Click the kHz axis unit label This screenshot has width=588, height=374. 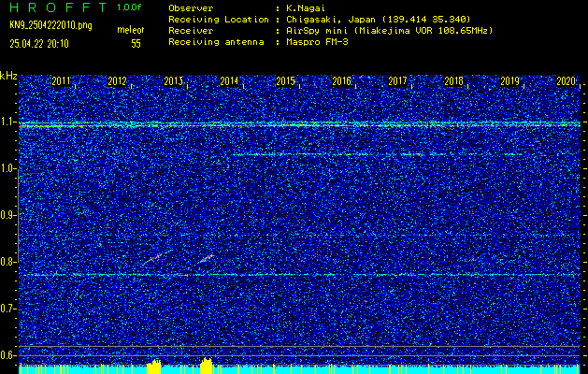tap(8, 76)
